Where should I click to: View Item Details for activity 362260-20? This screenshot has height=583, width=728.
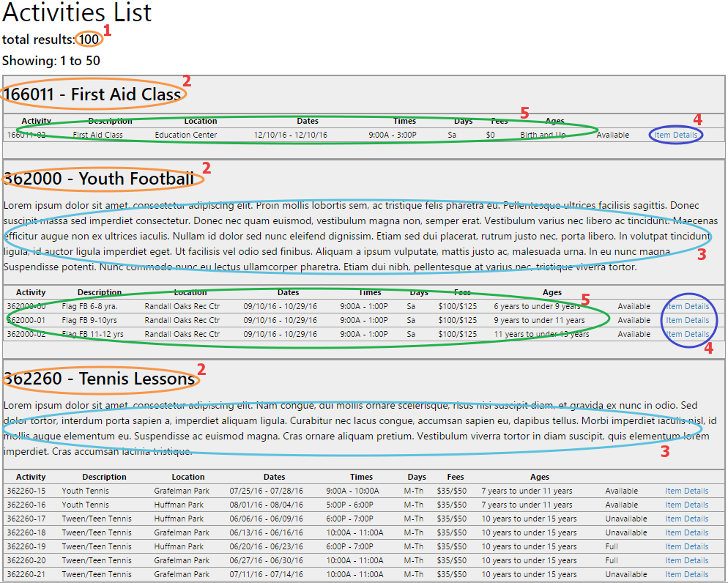point(686,560)
